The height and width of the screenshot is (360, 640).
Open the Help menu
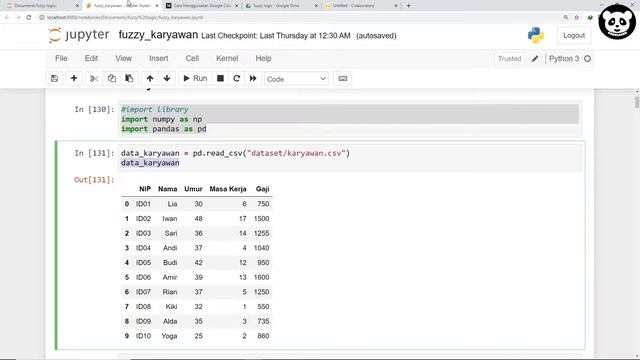pos(263,58)
